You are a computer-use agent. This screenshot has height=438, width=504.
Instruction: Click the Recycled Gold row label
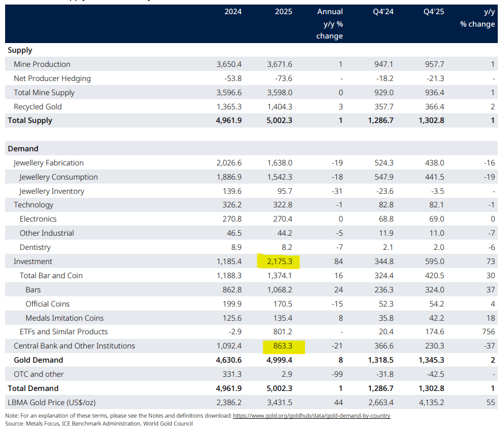tap(37, 107)
